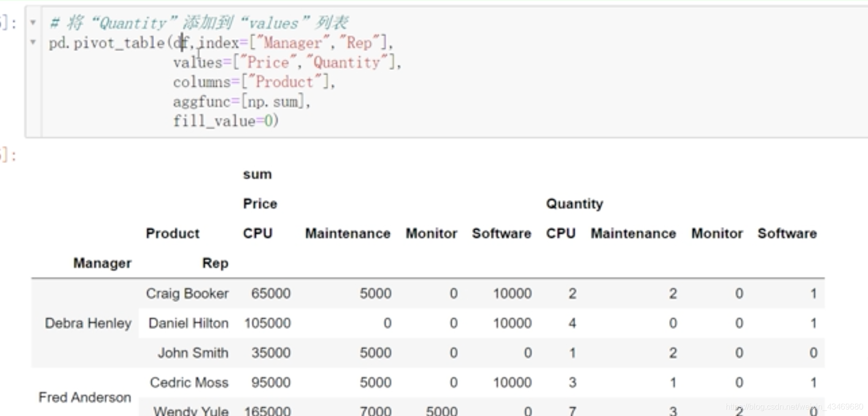Viewport: 868px width, 416px height.
Task: Click the columns=["Product"] code line
Action: click(x=254, y=82)
